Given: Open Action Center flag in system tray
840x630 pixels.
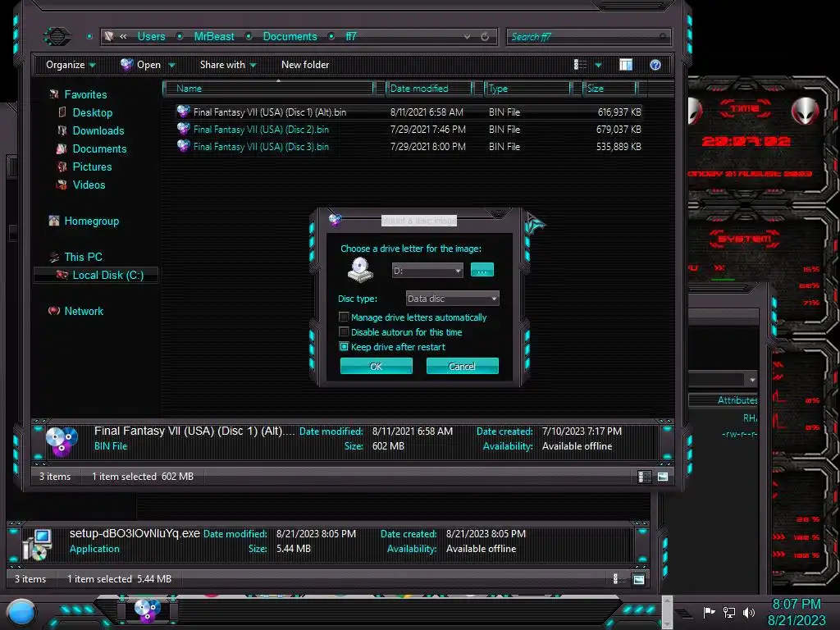Looking at the screenshot, I should 709,612.
